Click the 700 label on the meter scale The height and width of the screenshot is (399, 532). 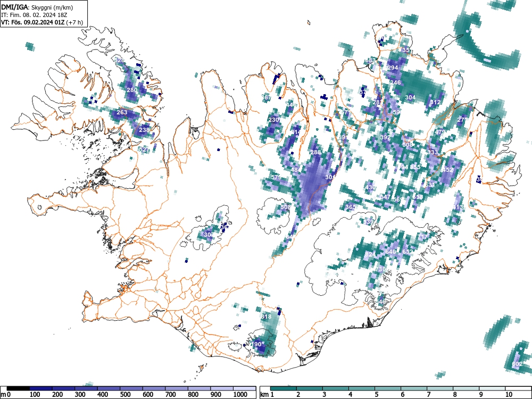pyautogui.click(x=170, y=395)
